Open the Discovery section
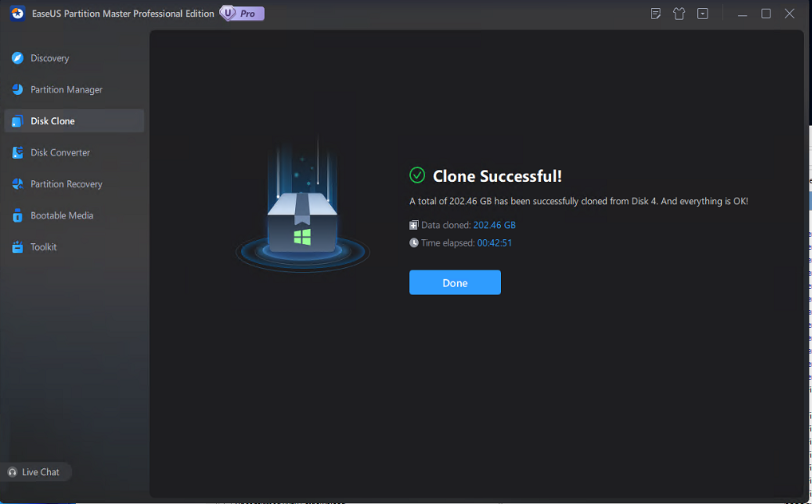 [74, 58]
